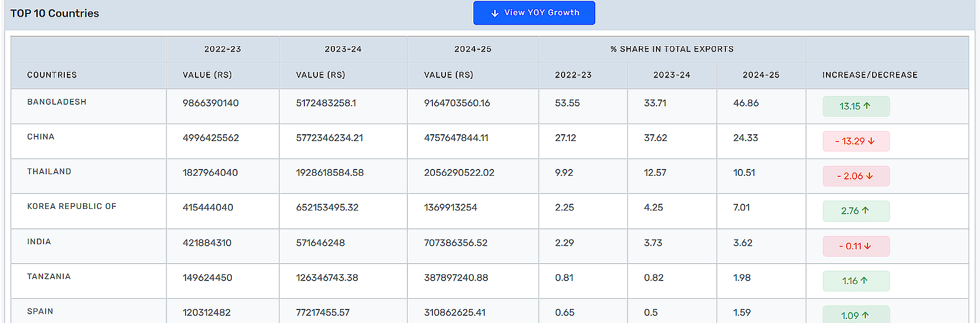This screenshot has height=323, width=980.
Task: Click Bangladesh 2024-25 value 9164703560.16
Action: pos(457,103)
